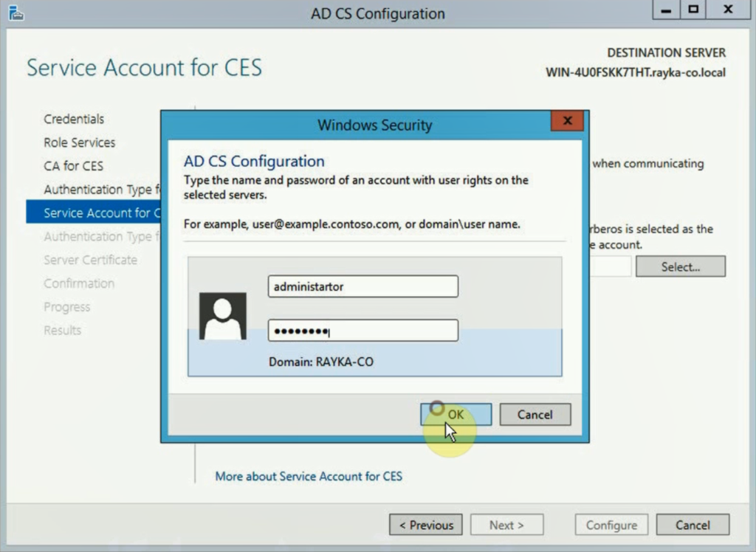The width and height of the screenshot is (756, 552).
Task: Go to the Role Services step
Action: 80,142
